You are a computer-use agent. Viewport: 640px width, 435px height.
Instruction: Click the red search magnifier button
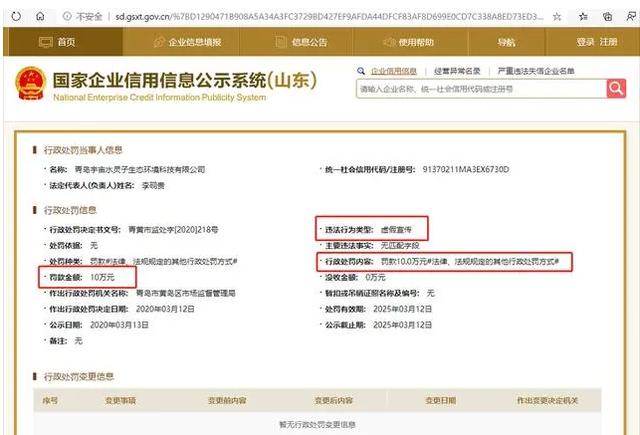click(616, 89)
